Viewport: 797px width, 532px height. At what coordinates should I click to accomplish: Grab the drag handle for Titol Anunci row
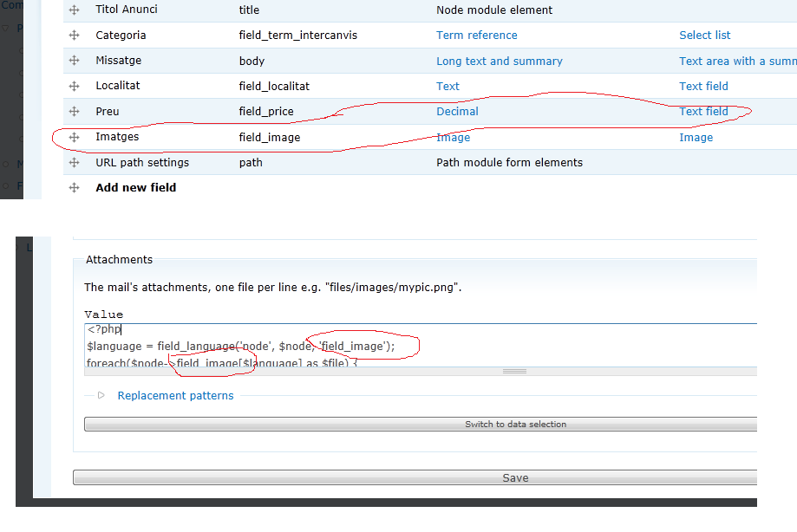75,10
